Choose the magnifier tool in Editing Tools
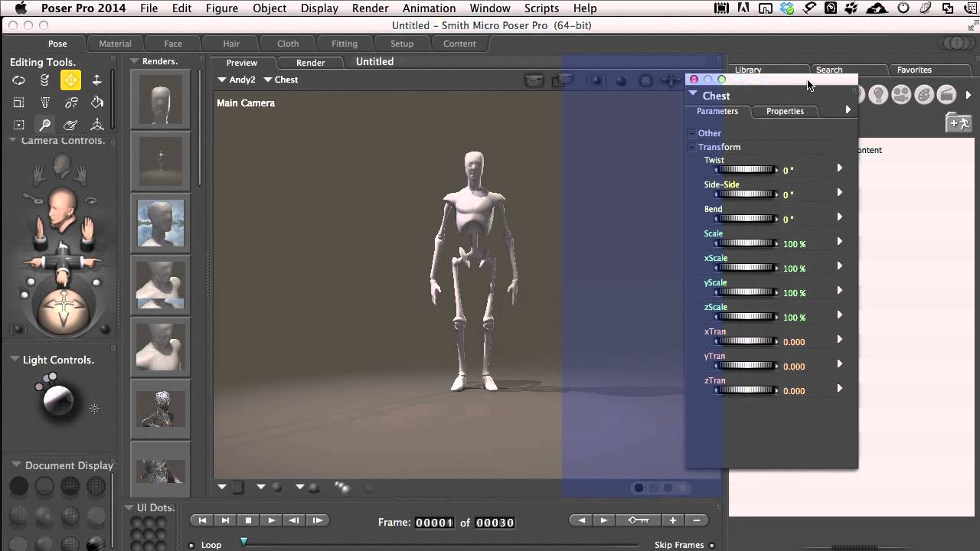The width and height of the screenshot is (980, 551). pos(45,125)
